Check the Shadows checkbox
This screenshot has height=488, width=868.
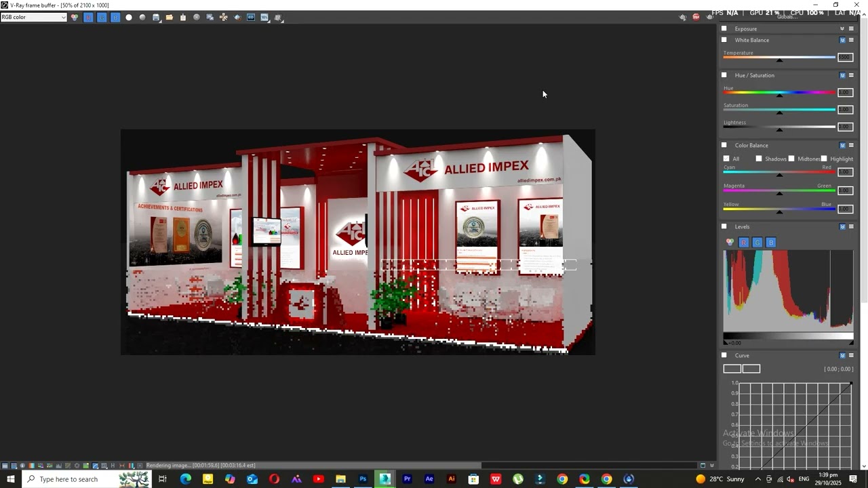tap(759, 159)
